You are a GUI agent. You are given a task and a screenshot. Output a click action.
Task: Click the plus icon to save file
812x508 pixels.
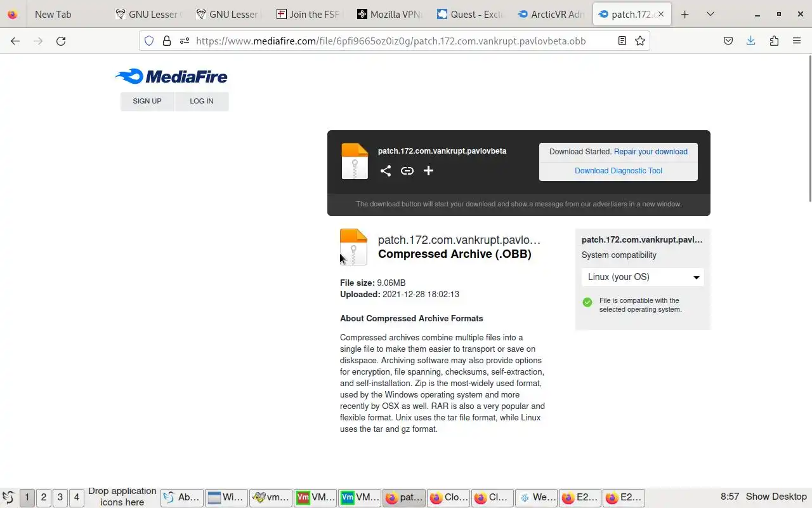428,170
